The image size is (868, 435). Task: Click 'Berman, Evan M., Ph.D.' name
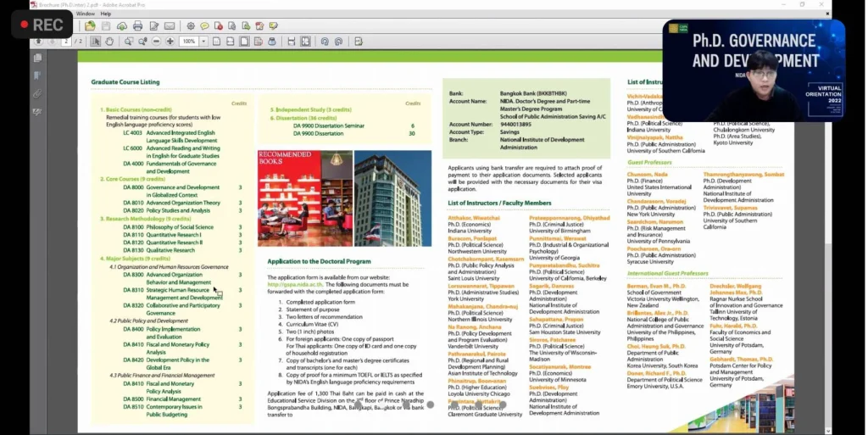pyautogui.click(x=656, y=286)
